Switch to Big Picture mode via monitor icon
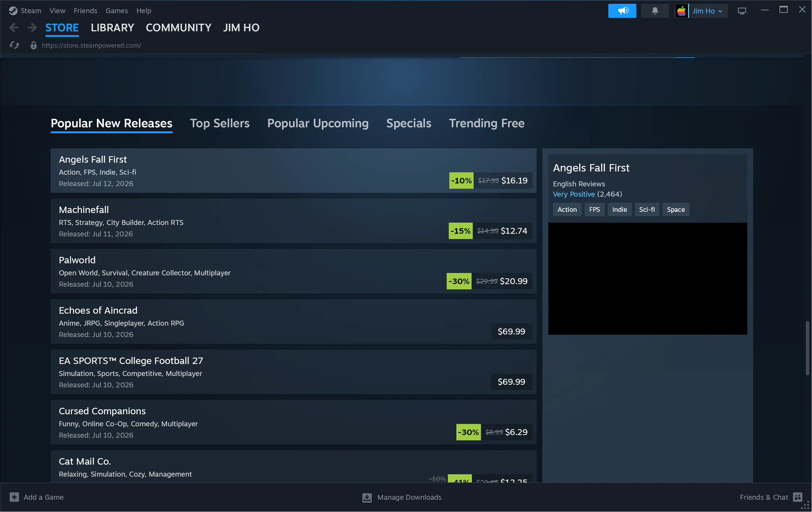This screenshot has width=812, height=512. point(742,11)
